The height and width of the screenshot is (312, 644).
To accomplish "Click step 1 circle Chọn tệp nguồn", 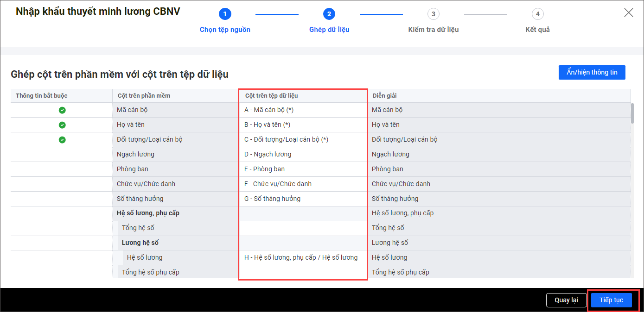I will pyautogui.click(x=225, y=14).
